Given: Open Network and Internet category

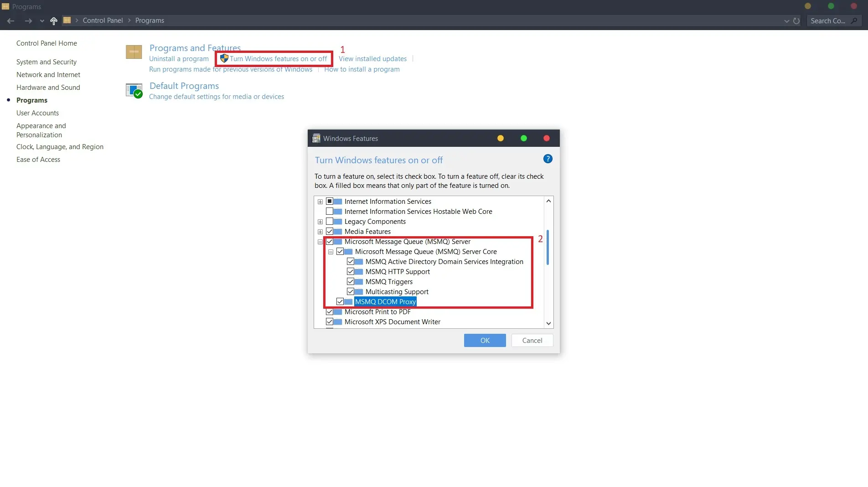Looking at the screenshot, I should tap(48, 75).
